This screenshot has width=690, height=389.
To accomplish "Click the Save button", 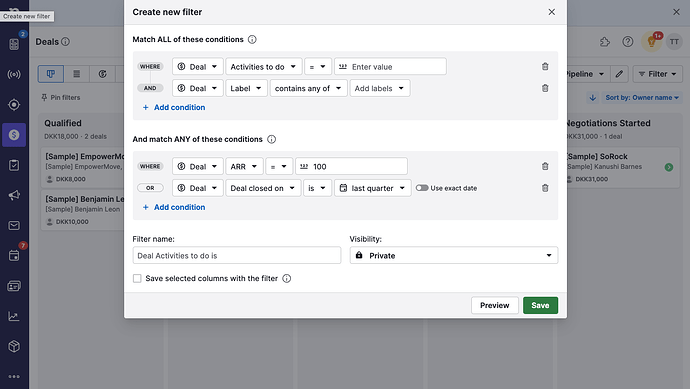I will (x=540, y=305).
